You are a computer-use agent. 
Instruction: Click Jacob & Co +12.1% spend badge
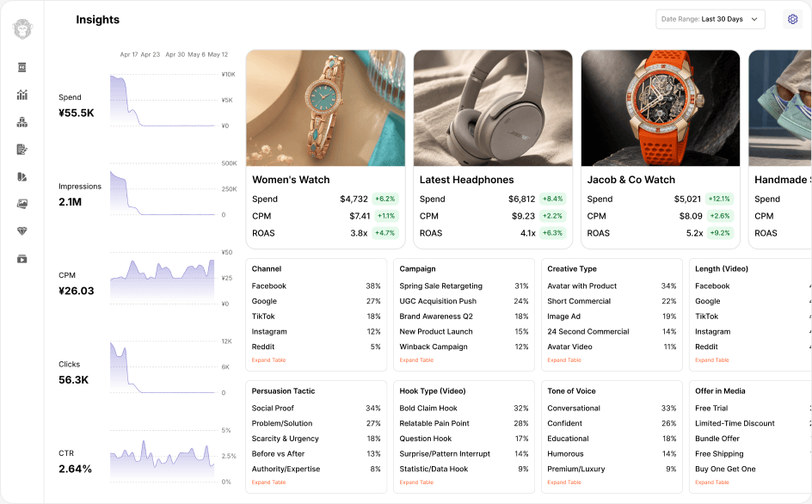click(x=720, y=199)
